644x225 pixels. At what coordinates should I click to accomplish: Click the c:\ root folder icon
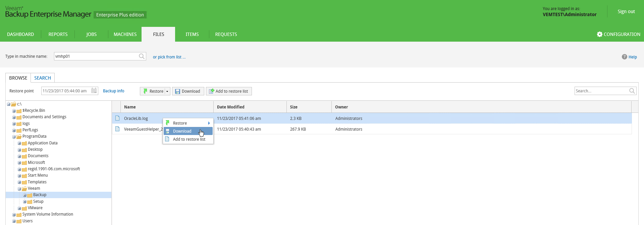coord(13,104)
